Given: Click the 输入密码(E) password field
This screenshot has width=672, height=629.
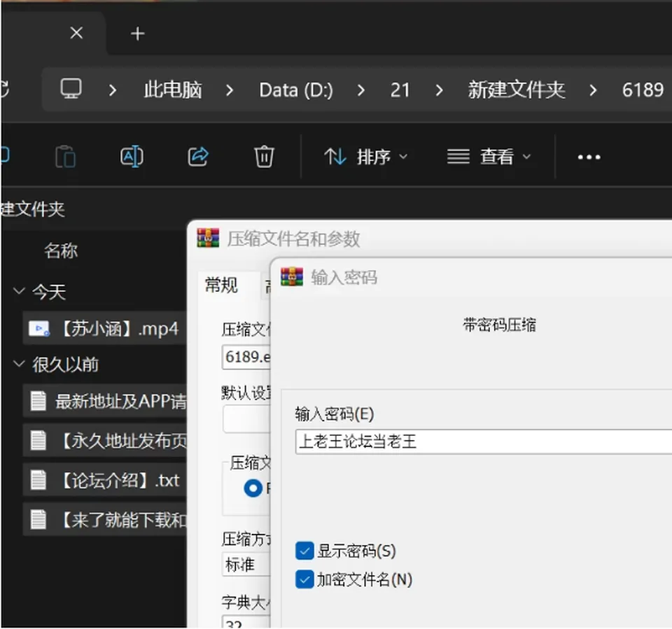Looking at the screenshot, I should pos(484,441).
